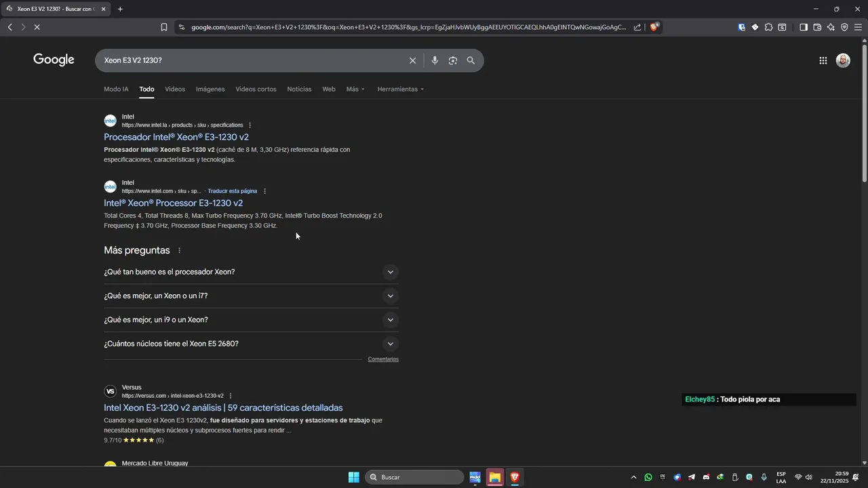Open site settings icon in address bar
Screen dimensions: 868x488
[x=181, y=27]
